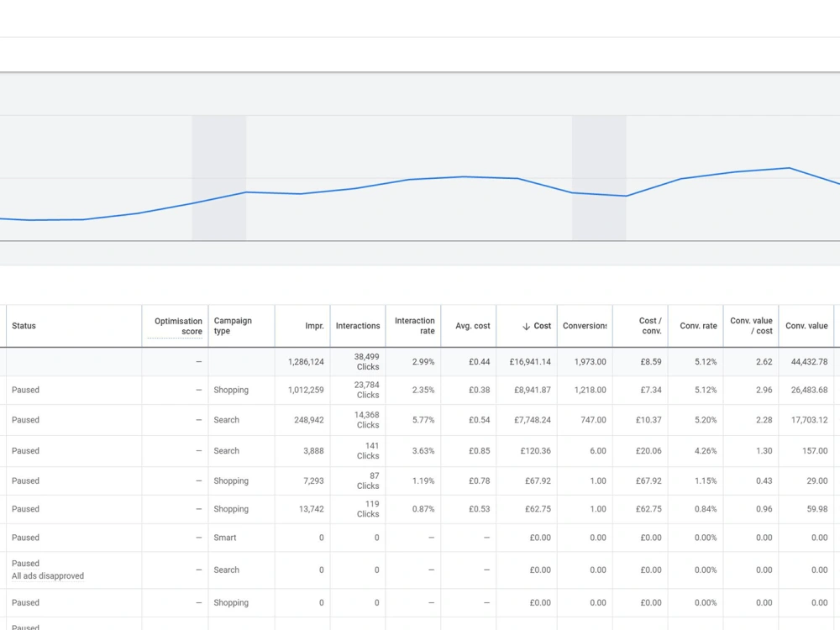840x630 pixels.
Task: Click the Interaction rate column header
Action: 415,326
